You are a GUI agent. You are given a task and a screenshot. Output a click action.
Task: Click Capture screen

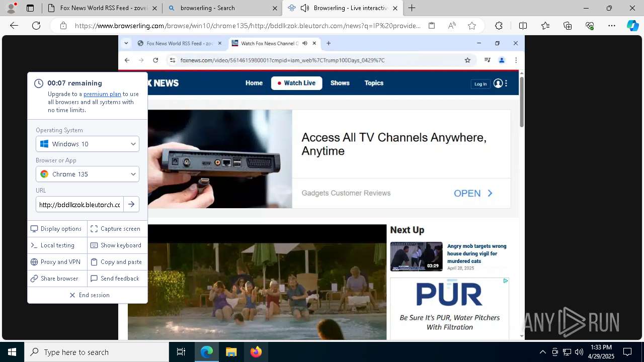[116, 229]
